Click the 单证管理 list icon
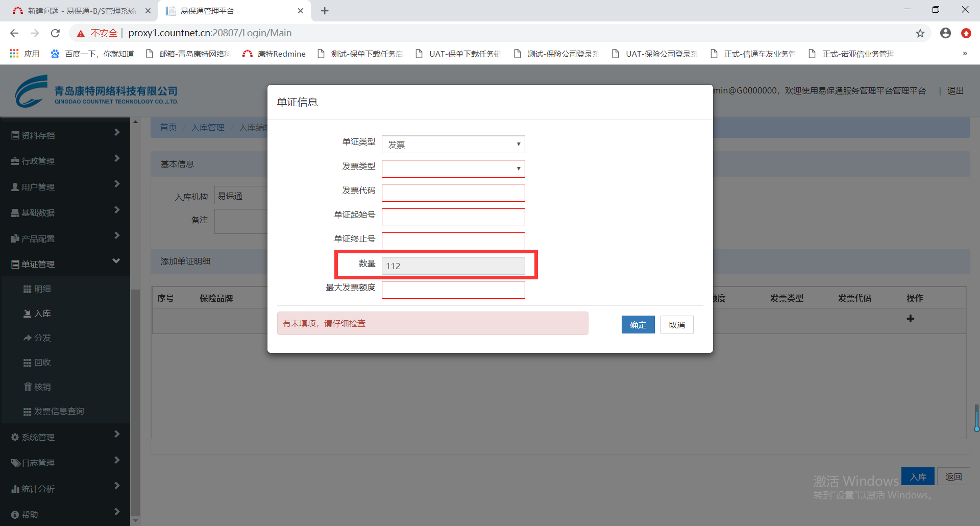The width and height of the screenshot is (980, 526). 15,265
